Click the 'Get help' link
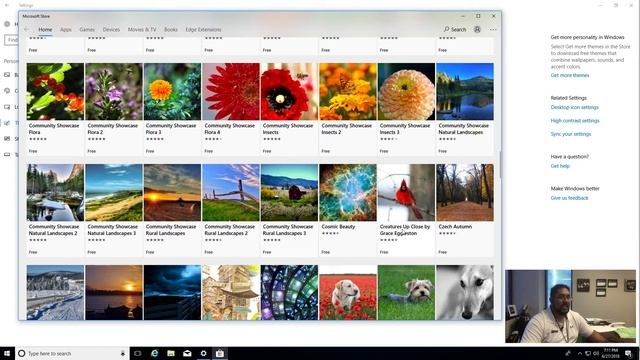640x360 pixels. click(x=560, y=166)
